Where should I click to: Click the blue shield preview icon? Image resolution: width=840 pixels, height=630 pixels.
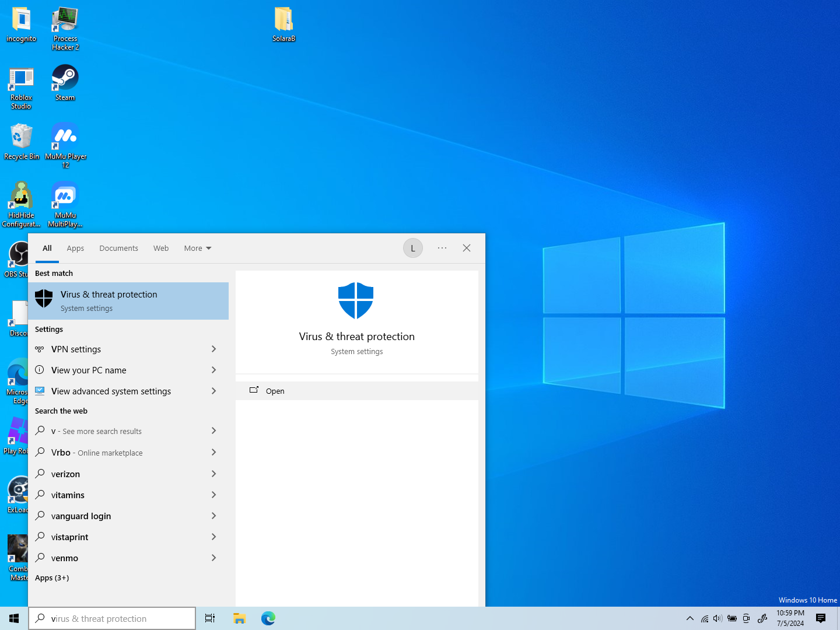(x=356, y=300)
